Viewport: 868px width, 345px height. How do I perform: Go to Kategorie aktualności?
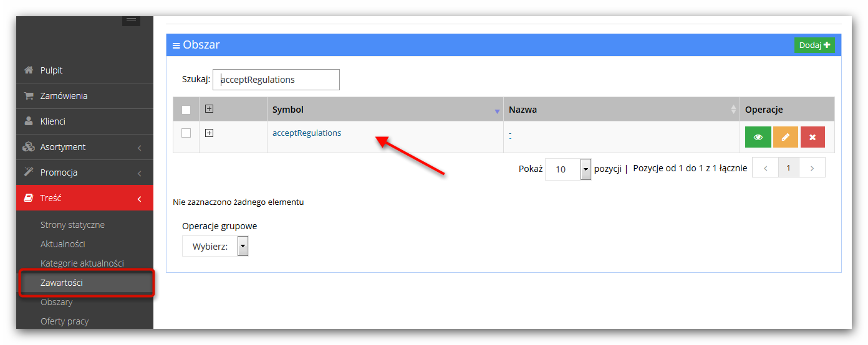coord(82,263)
